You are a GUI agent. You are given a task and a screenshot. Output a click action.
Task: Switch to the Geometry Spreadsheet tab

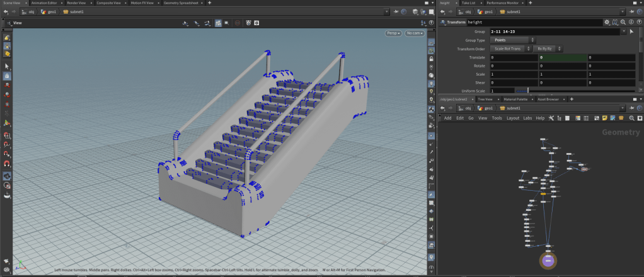click(x=180, y=3)
